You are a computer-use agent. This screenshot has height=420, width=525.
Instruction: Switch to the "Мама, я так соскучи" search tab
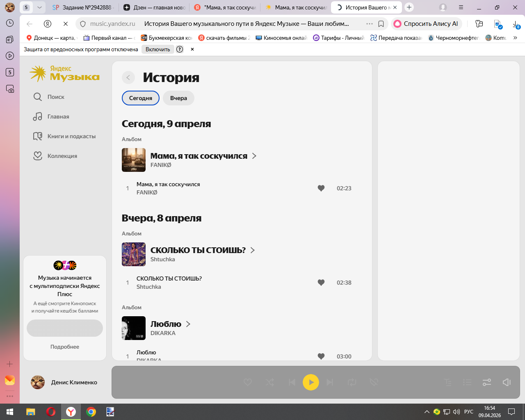pyautogui.click(x=225, y=7)
